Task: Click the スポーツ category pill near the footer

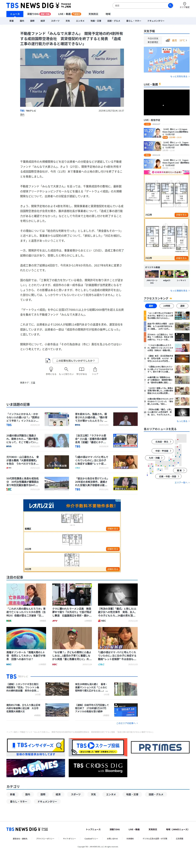Action: (x=76, y=794)
